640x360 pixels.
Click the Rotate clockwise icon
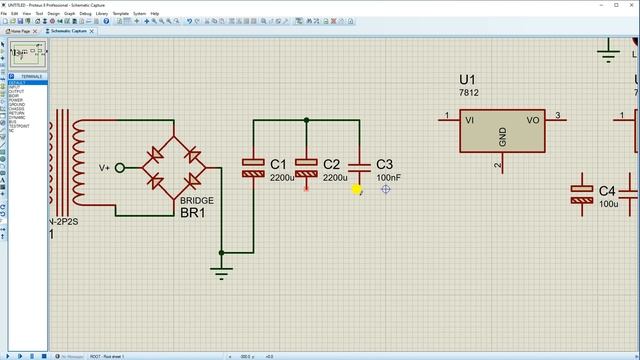tap(2, 207)
